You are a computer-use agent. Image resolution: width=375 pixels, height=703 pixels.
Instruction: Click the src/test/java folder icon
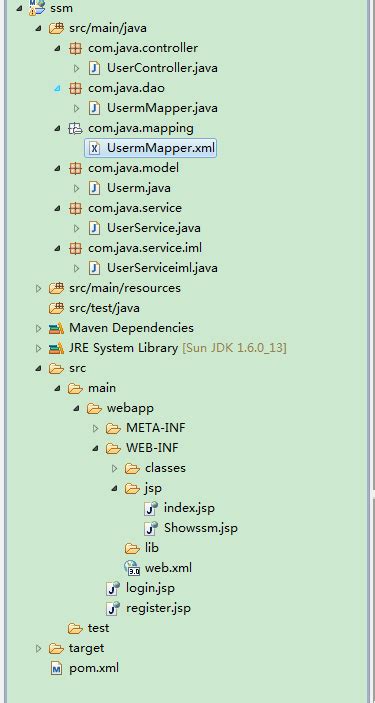(56, 308)
